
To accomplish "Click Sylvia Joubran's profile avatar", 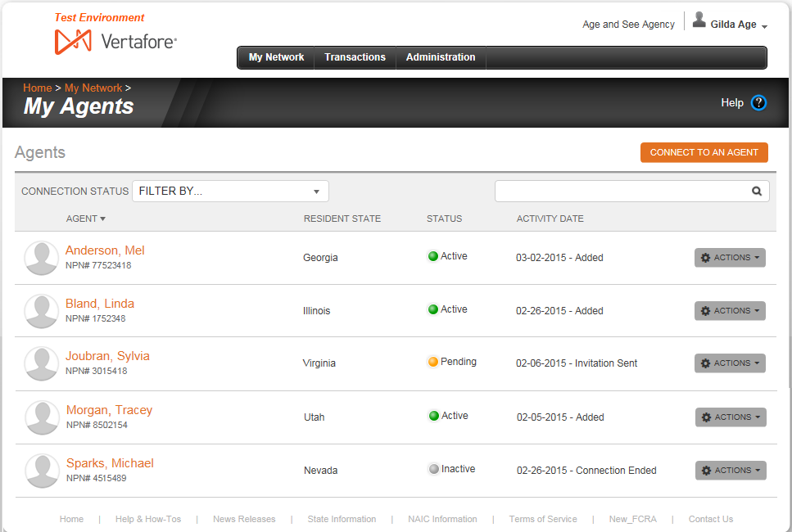I will tap(41, 363).
